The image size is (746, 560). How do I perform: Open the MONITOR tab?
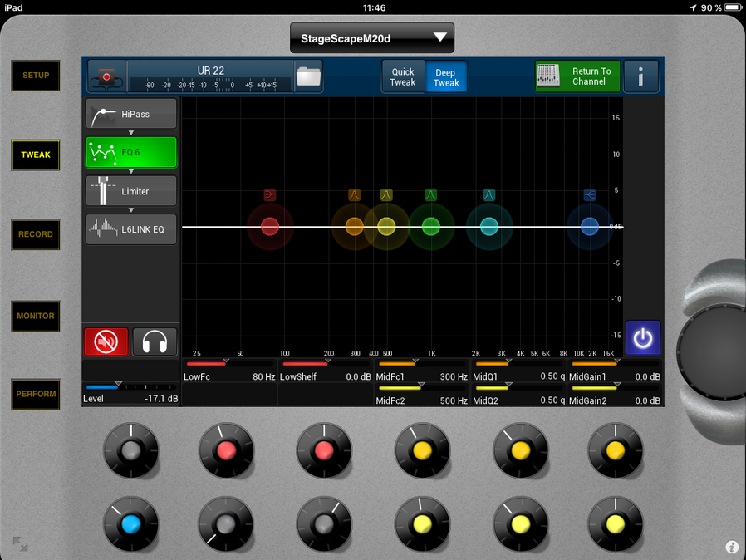[36, 316]
